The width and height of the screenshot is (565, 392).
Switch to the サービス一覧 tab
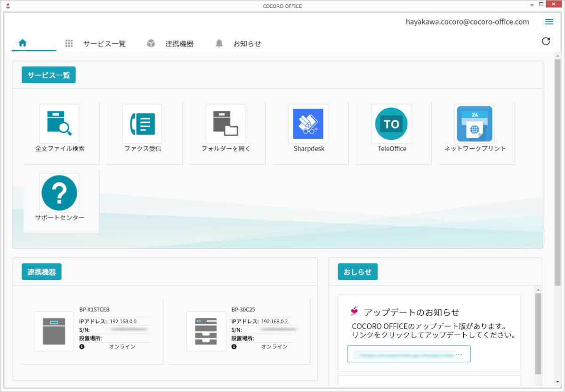coord(96,44)
